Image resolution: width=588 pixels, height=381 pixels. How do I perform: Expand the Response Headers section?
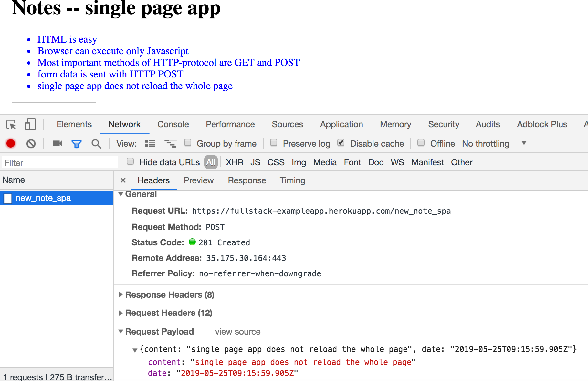click(x=170, y=295)
